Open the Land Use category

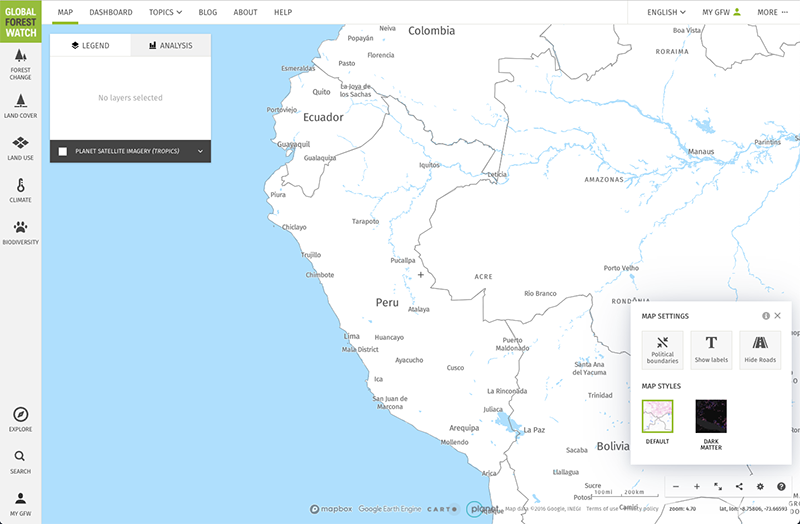(20, 148)
